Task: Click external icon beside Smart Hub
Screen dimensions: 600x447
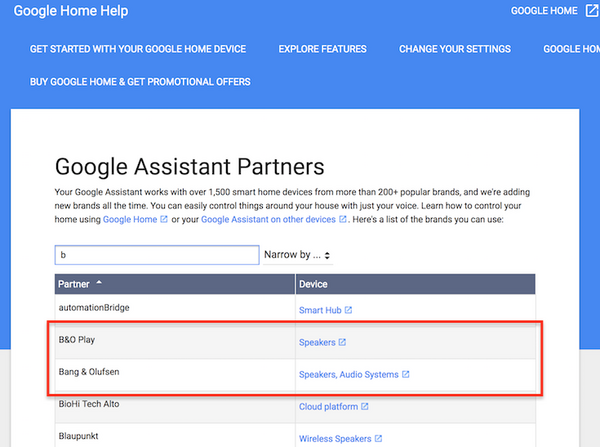Action: click(x=348, y=311)
